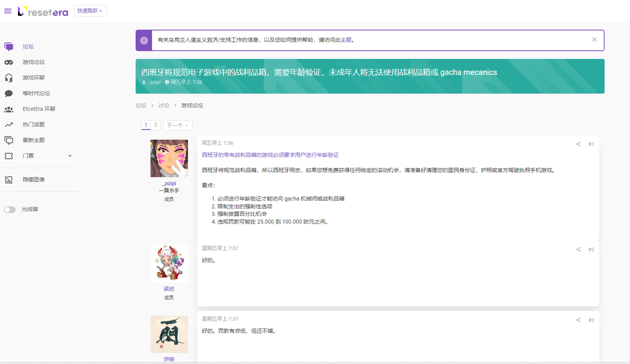Click _zoipi's pixel avatar thumbnail

pos(169,158)
